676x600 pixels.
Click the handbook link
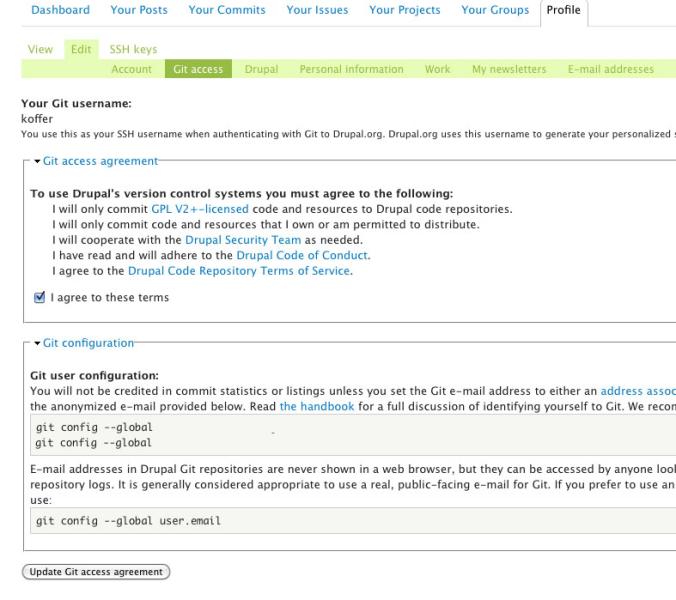[x=317, y=406]
